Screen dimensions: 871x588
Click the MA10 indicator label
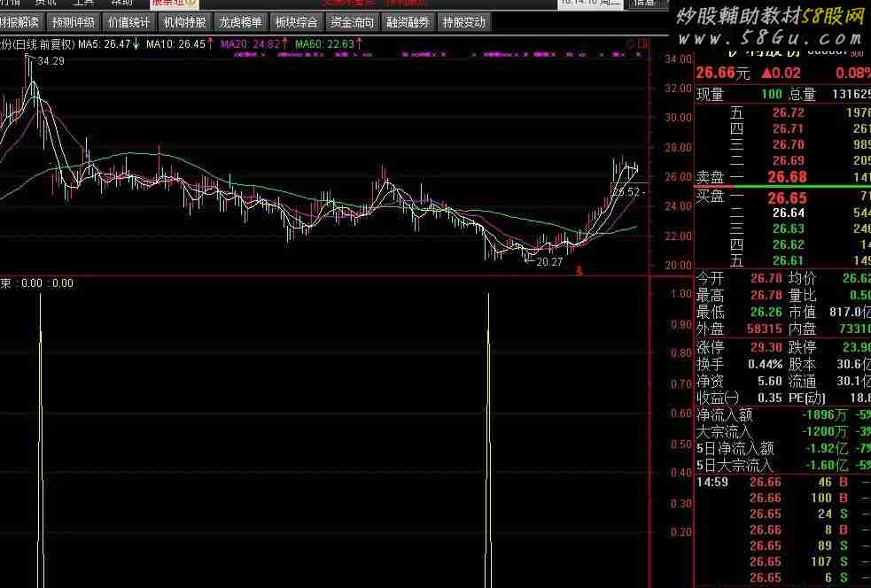pyautogui.click(x=175, y=43)
